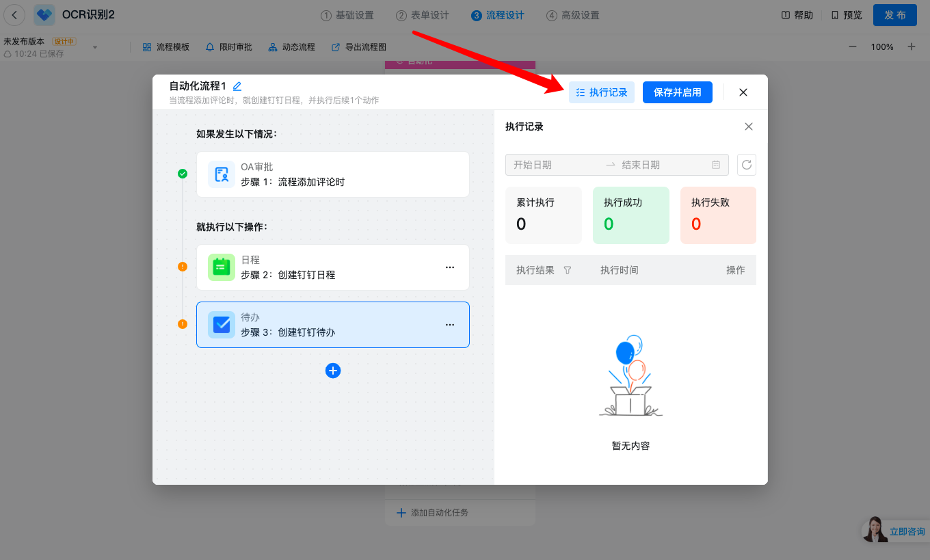Click the blue plus icon to add step
930x560 pixels.
point(333,371)
